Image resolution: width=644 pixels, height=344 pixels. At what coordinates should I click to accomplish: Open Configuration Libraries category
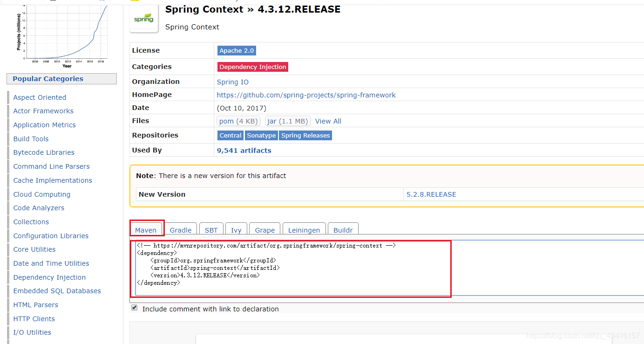[51, 236]
